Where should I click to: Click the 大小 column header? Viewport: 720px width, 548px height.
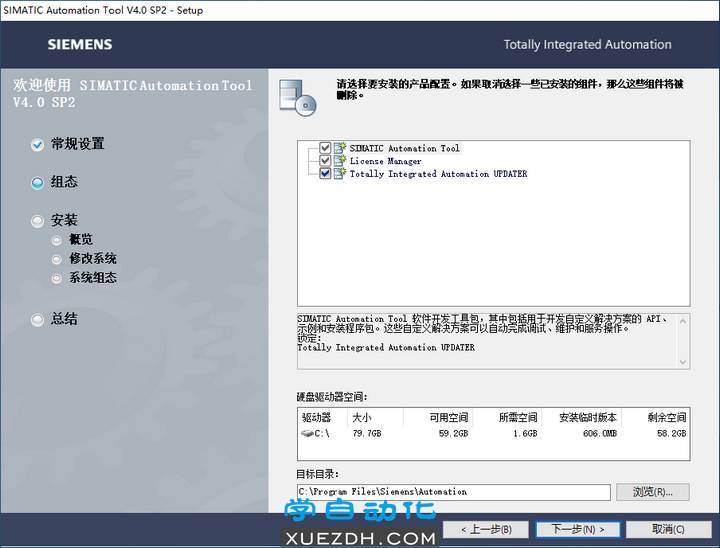(x=362, y=418)
